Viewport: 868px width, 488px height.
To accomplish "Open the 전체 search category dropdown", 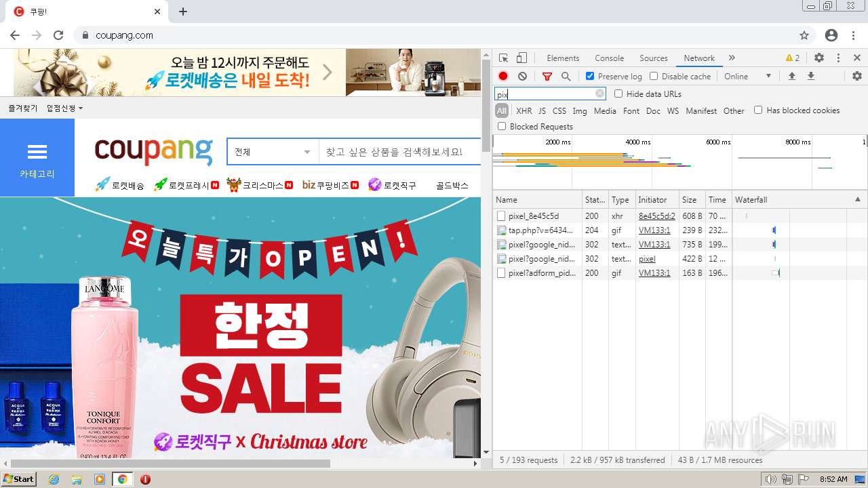I will [273, 152].
